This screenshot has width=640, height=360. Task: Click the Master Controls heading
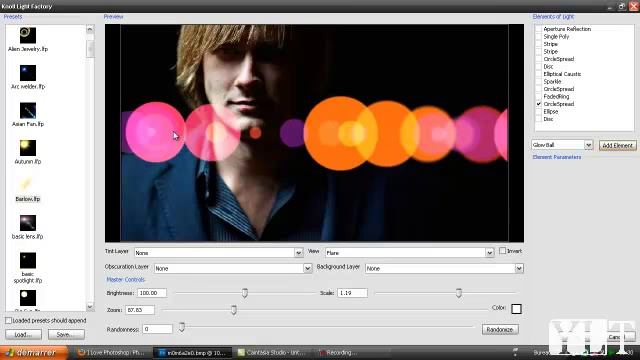click(126, 280)
